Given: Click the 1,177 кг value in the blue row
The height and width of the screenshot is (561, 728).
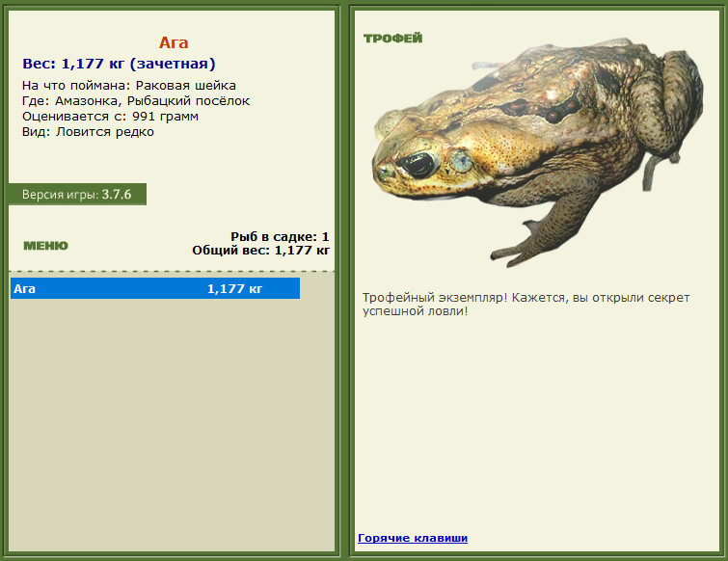Looking at the screenshot, I should pyautogui.click(x=234, y=288).
